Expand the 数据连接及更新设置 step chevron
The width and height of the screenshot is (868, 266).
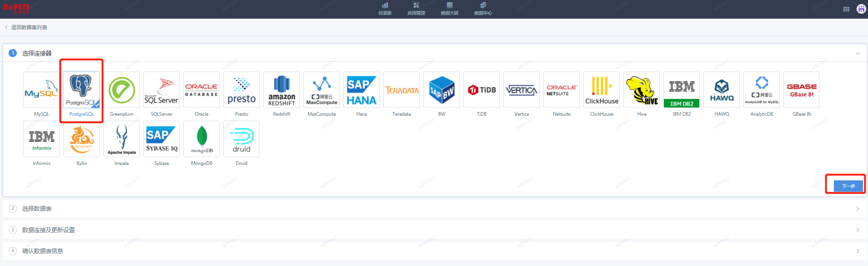858,230
